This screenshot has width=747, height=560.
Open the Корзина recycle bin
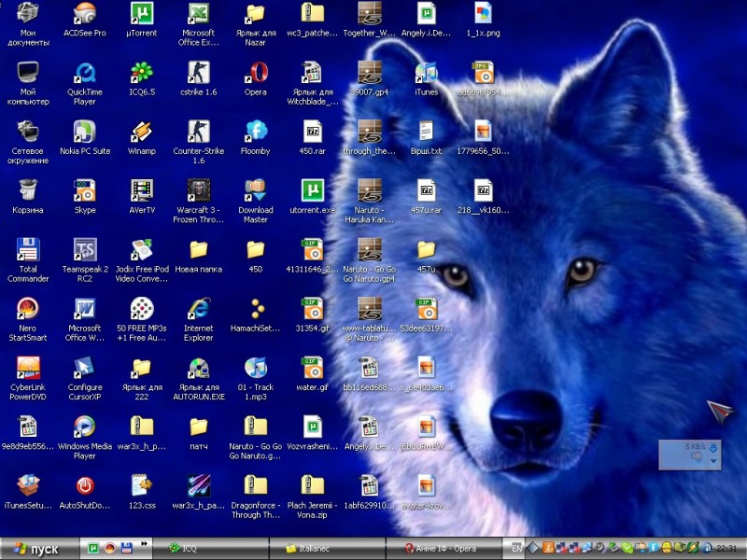[x=28, y=191]
